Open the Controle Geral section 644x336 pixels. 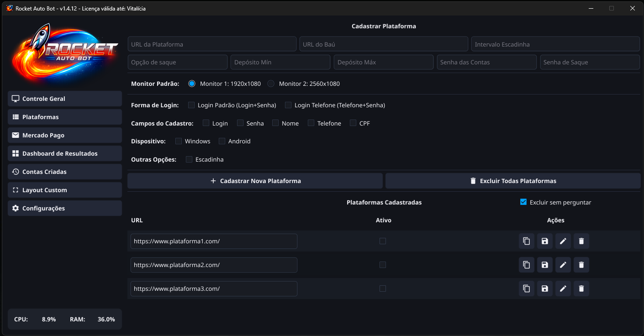coord(65,99)
